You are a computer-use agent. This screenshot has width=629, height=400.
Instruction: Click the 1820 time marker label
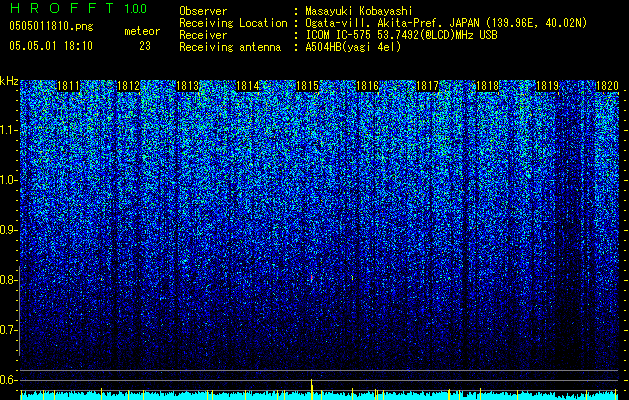[607, 86]
